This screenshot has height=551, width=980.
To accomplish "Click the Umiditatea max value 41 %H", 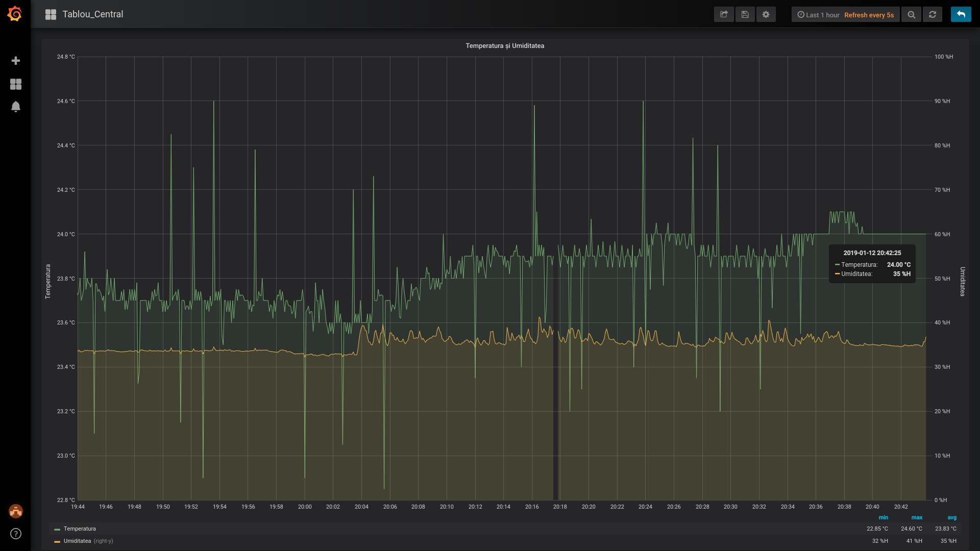I will coord(914,541).
